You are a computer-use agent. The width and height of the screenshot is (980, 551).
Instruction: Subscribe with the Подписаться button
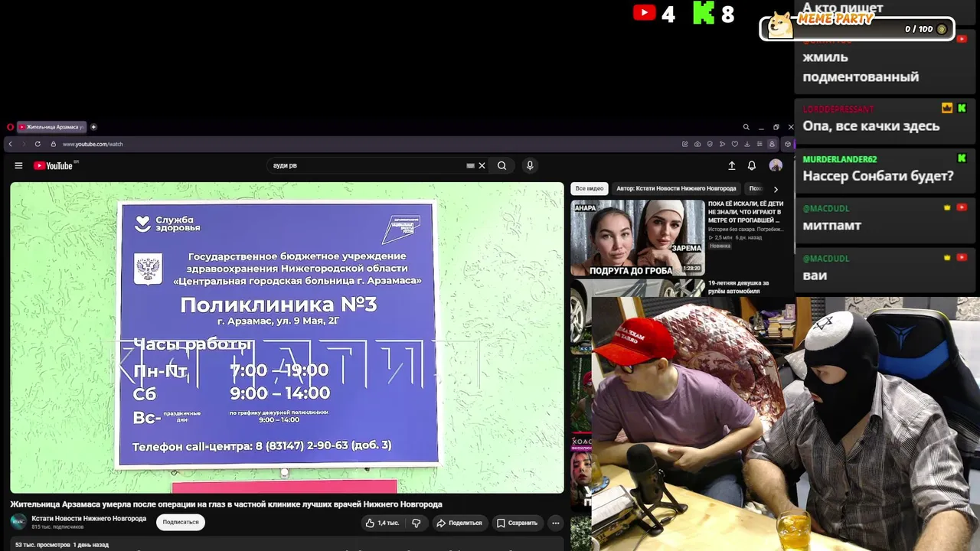pyautogui.click(x=181, y=523)
